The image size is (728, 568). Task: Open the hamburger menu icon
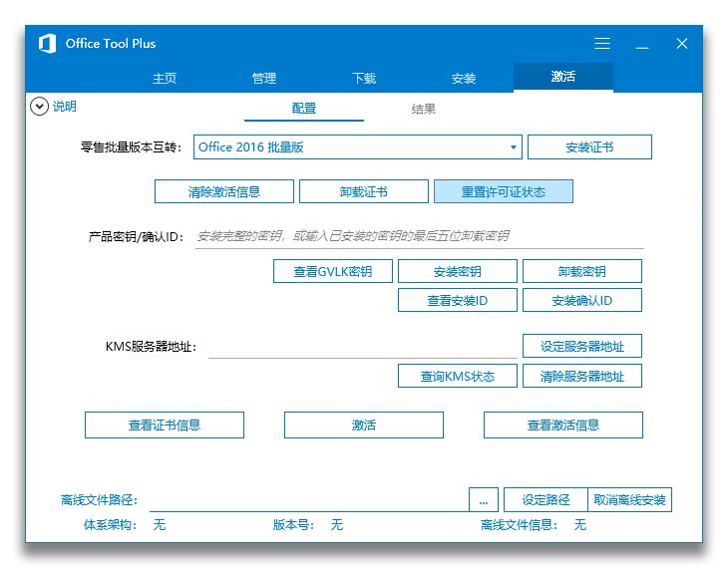pos(602,44)
